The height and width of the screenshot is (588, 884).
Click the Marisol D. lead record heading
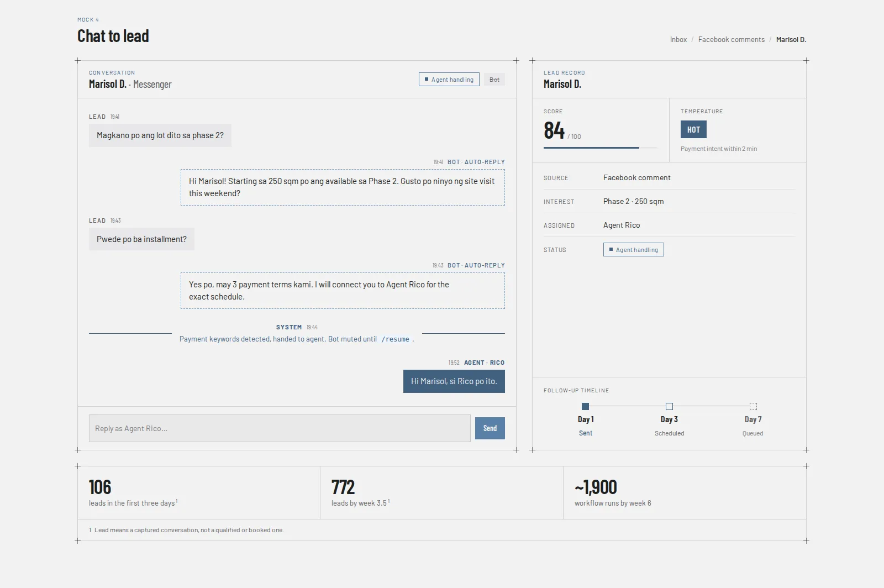(x=562, y=84)
